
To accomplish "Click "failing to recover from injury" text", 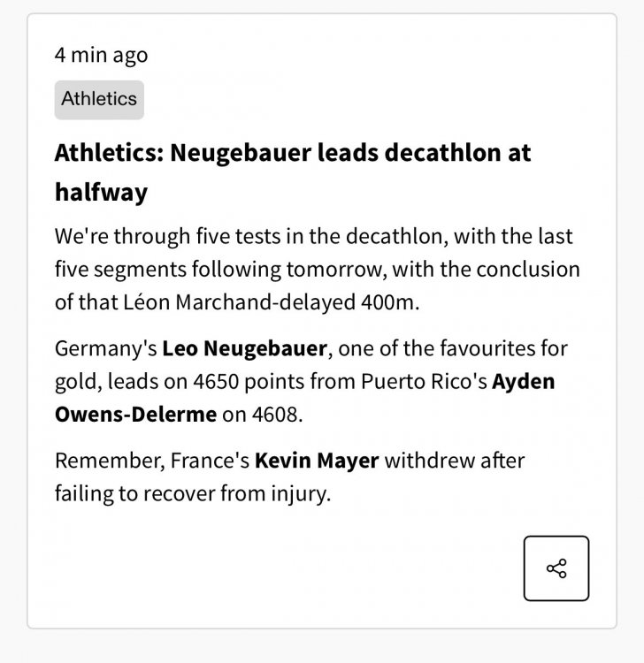I will point(192,492).
